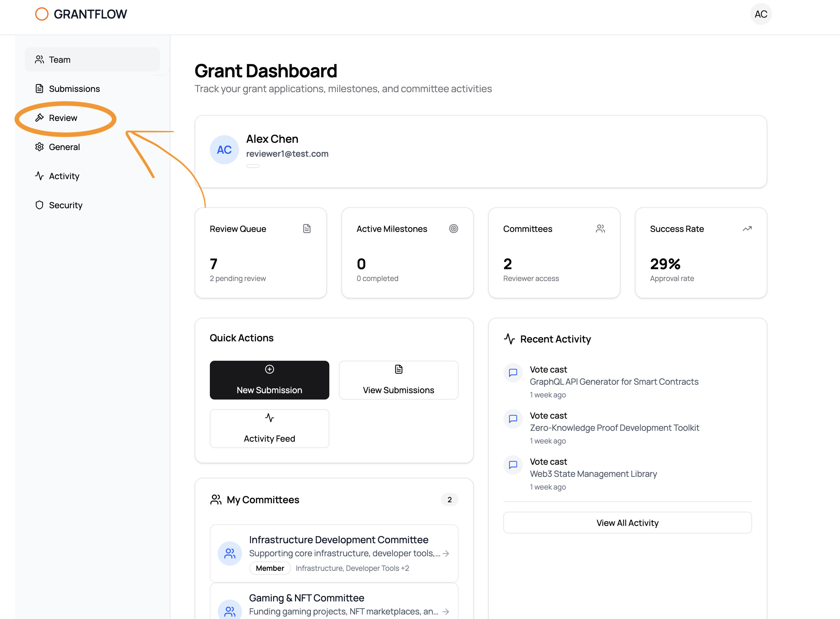Open Submissions from the sidebar menu
Screen dimensions: 840x619
coord(74,89)
